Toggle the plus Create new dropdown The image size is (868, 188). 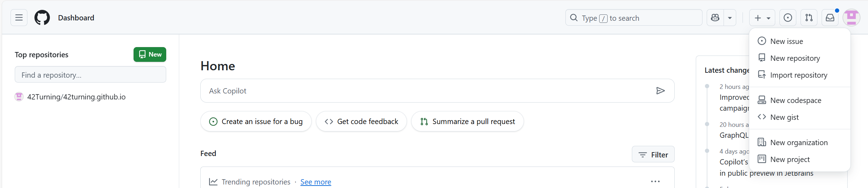click(762, 18)
